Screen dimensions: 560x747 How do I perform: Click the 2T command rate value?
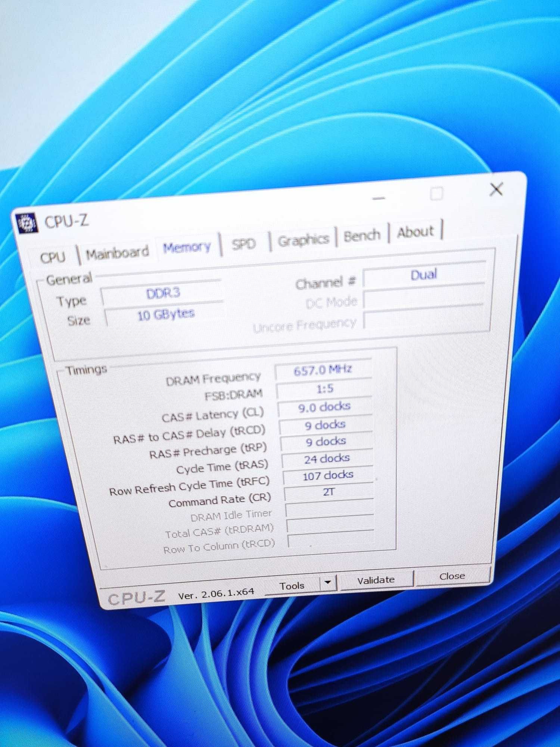coord(329,492)
